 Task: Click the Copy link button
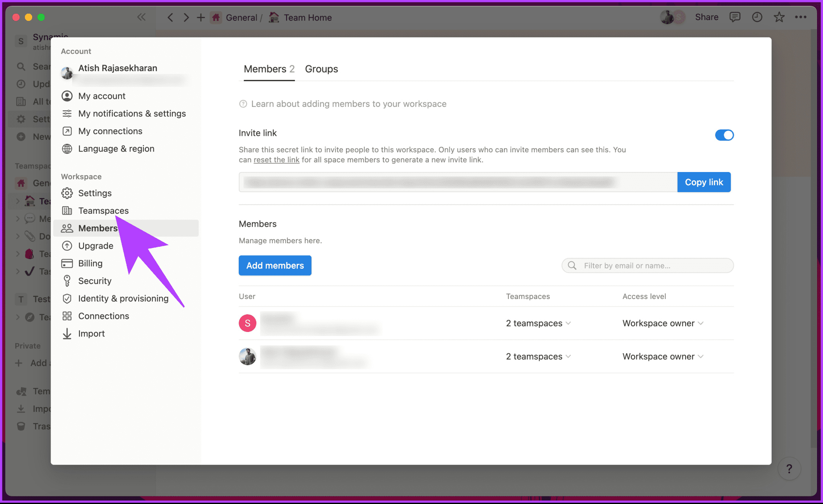pyautogui.click(x=704, y=182)
